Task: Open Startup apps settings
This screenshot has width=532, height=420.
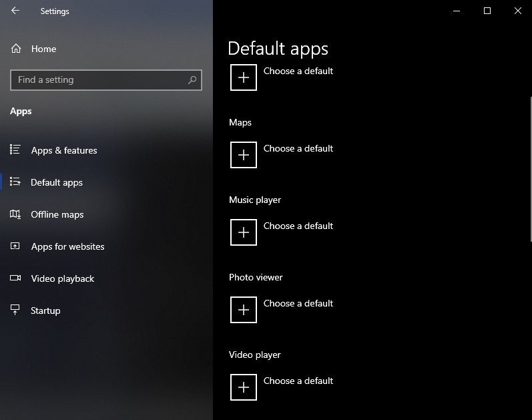Action: pos(45,310)
